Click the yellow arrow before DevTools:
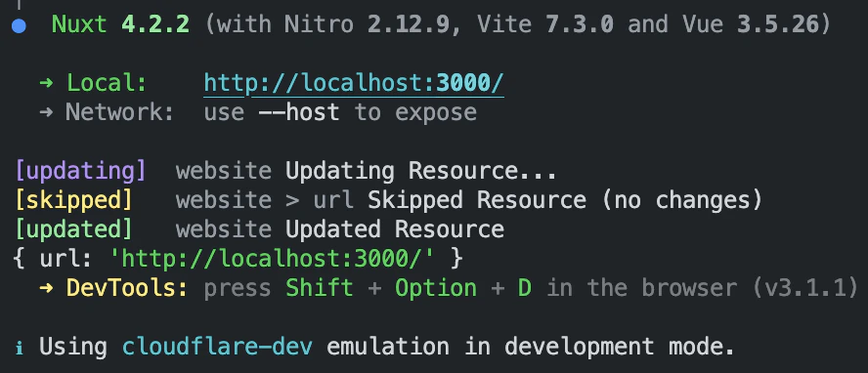 tap(47, 288)
